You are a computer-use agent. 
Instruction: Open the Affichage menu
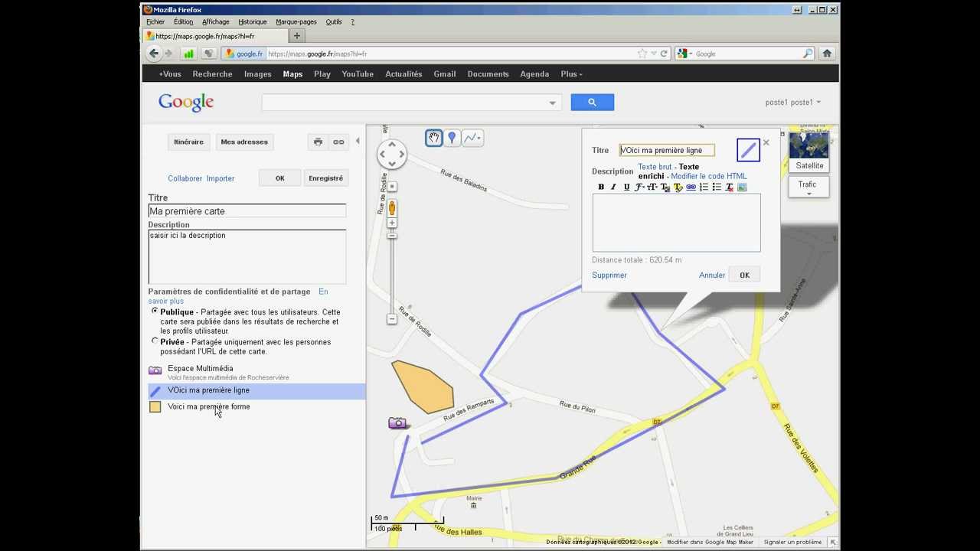[x=216, y=22]
